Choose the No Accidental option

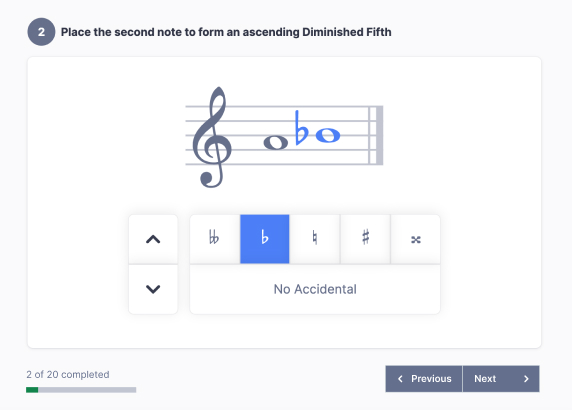point(315,289)
